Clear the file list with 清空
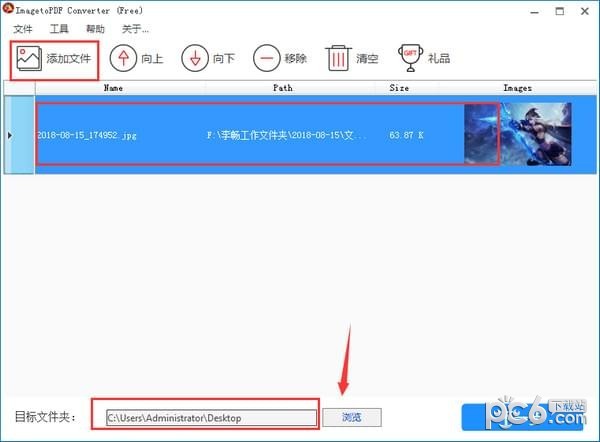600x442 pixels. 352,59
